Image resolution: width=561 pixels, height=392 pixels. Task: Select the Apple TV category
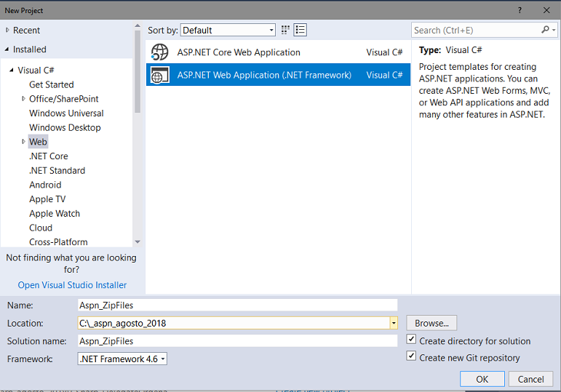coord(47,199)
